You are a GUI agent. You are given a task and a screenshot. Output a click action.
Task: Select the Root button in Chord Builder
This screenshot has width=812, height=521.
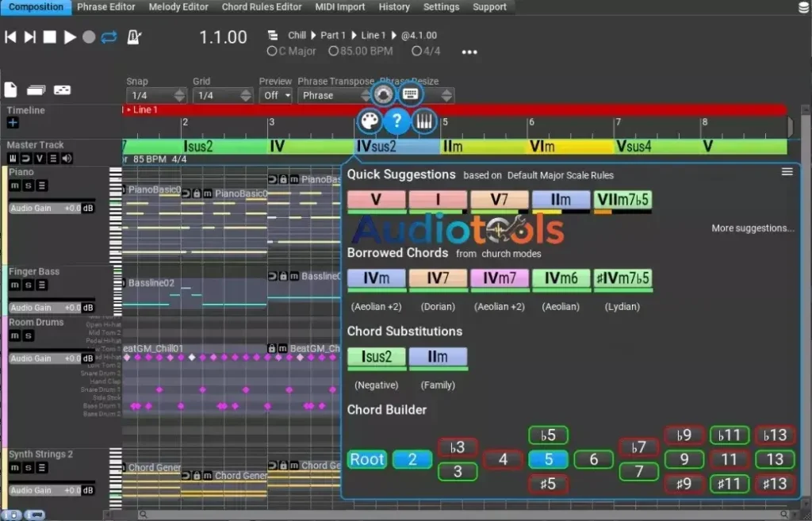click(x=366, y=459)
